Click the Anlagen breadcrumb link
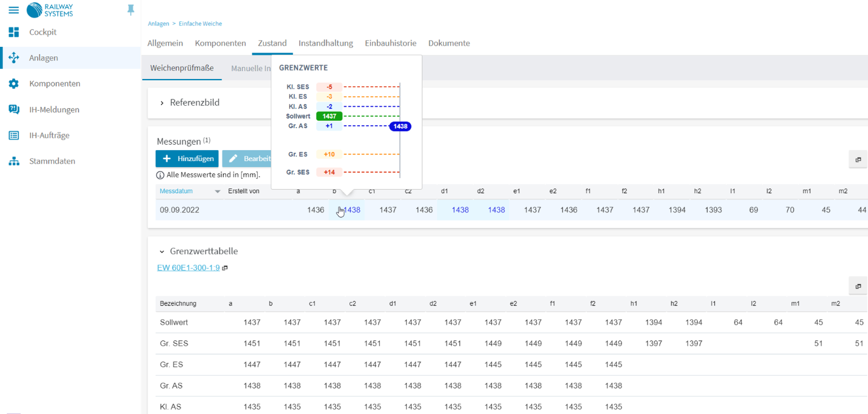Screen dimensions: 868x414 point(158,24)
